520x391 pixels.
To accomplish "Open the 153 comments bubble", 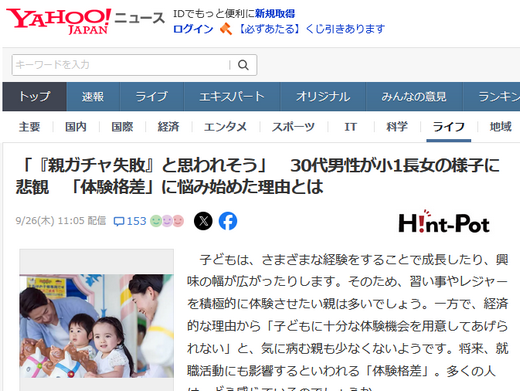I will (130, 221).
